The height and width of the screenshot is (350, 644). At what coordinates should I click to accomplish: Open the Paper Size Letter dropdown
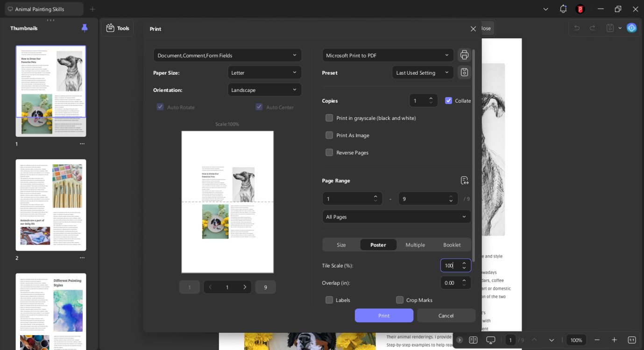coord(264,73)
